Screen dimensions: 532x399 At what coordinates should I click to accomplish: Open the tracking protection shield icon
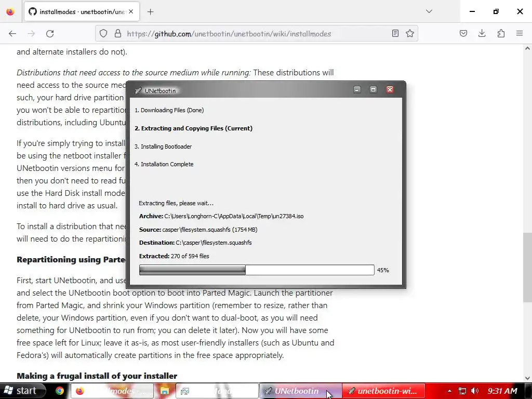[103, 34]
